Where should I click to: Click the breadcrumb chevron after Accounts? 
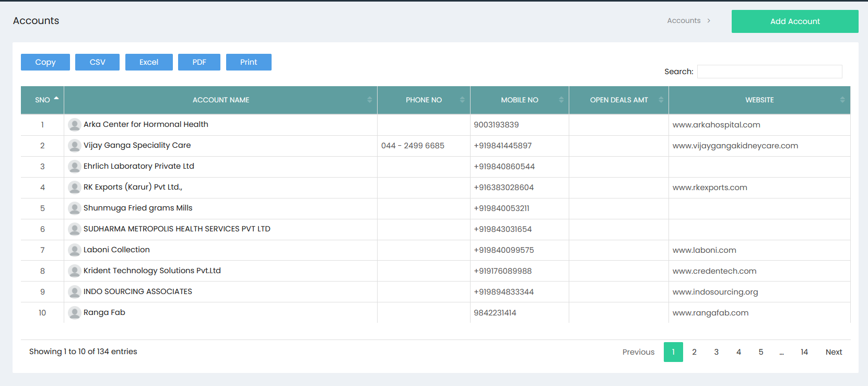click(x=709, y=21)
